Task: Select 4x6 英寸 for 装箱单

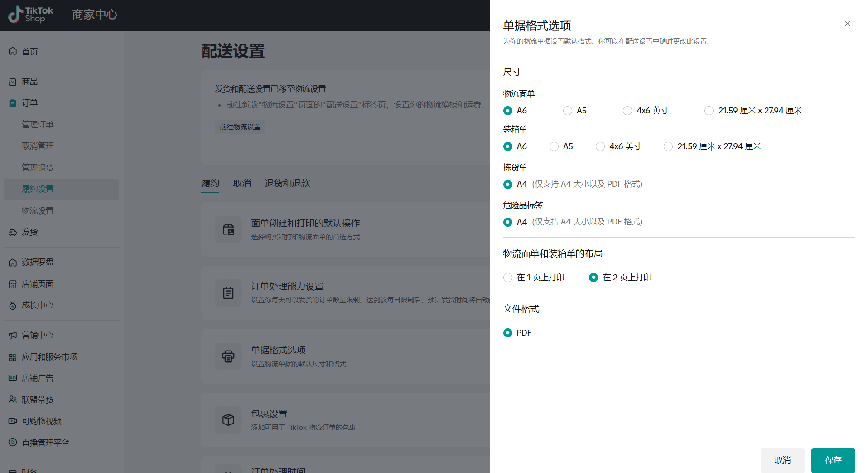Action: coord(600,146)
